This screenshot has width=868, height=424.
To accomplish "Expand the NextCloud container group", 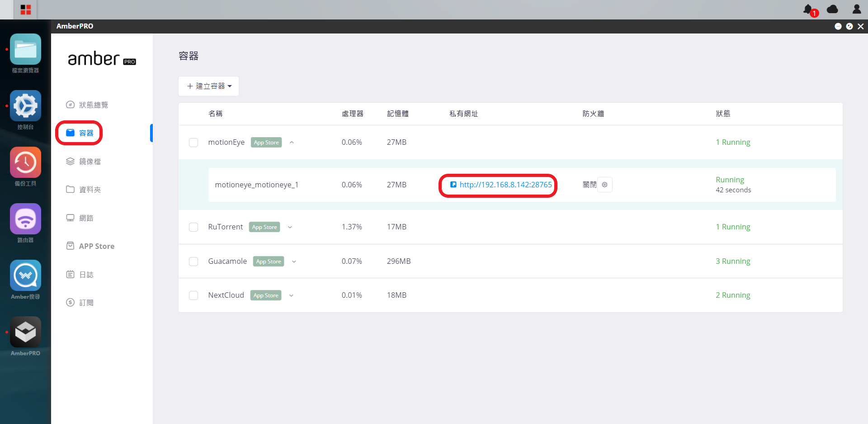I will pyautogui.click(x=291, y=295).
